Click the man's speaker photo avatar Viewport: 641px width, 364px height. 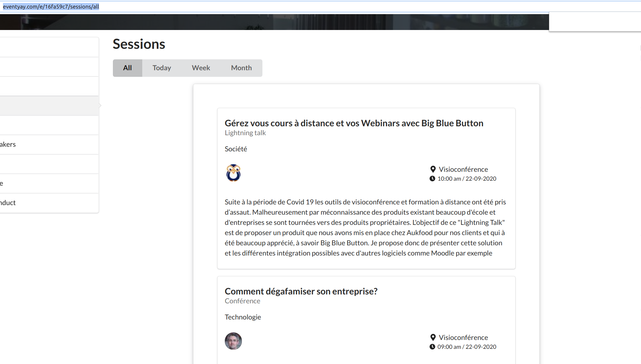tap(233, 341)
